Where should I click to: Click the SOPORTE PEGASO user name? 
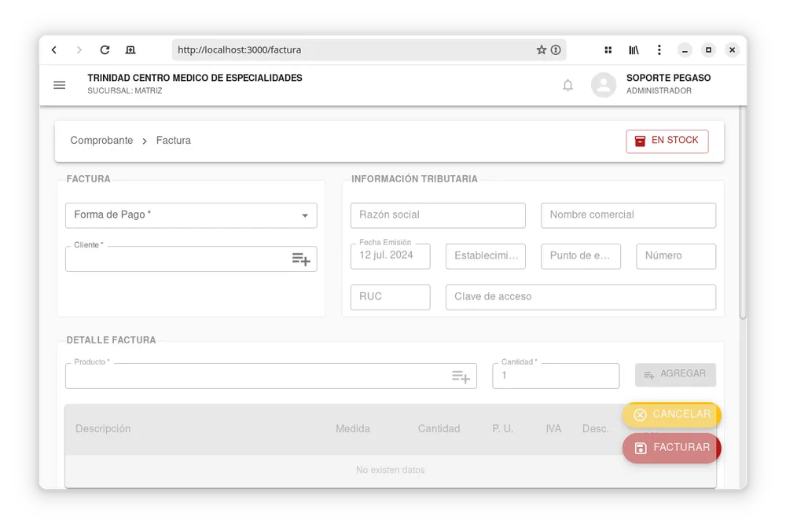click(x=668, y=78)
